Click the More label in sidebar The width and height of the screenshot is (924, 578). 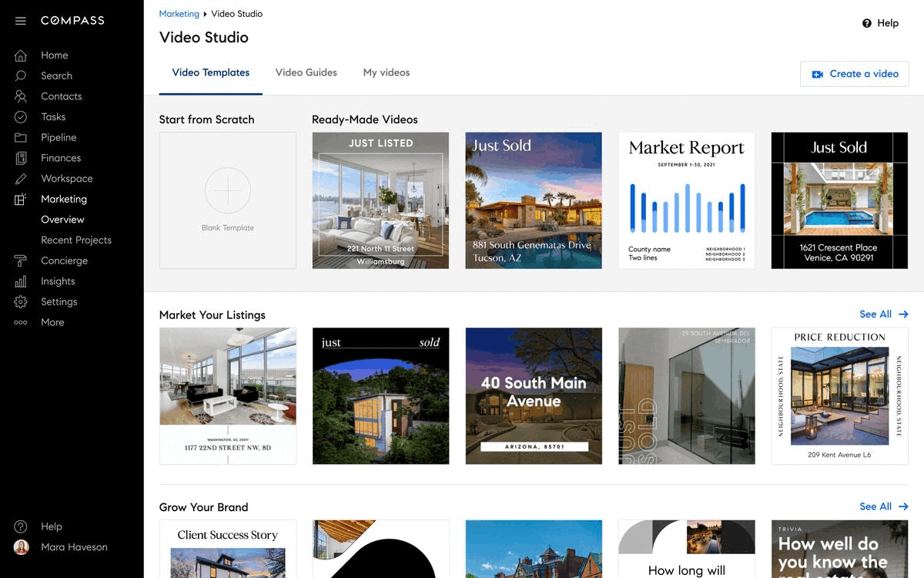(52, 322)
